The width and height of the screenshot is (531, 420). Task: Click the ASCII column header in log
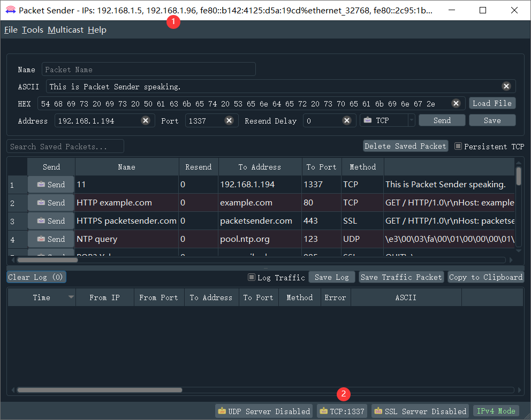[x=406, y=297]
